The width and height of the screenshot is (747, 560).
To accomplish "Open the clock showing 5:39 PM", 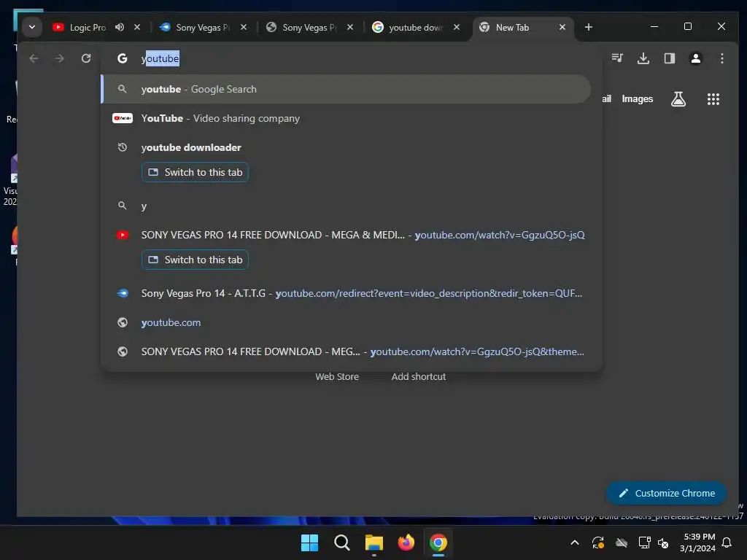I will [x=698, y=542].
